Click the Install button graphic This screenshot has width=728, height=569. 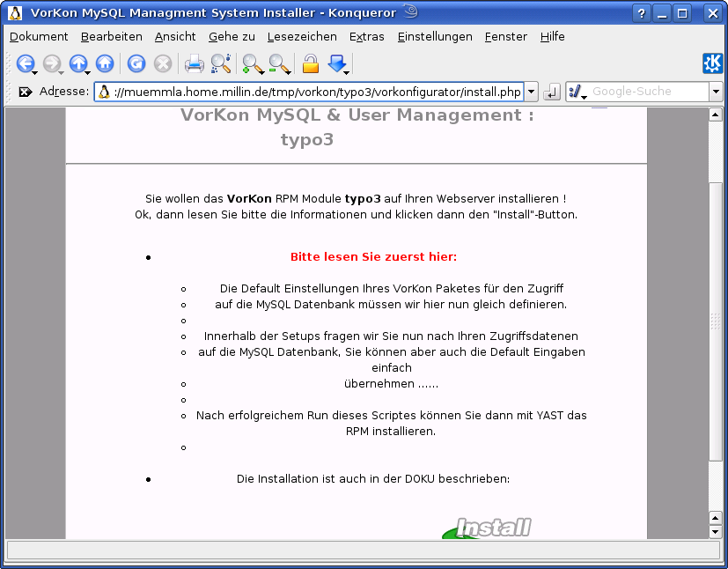(486, 528)
